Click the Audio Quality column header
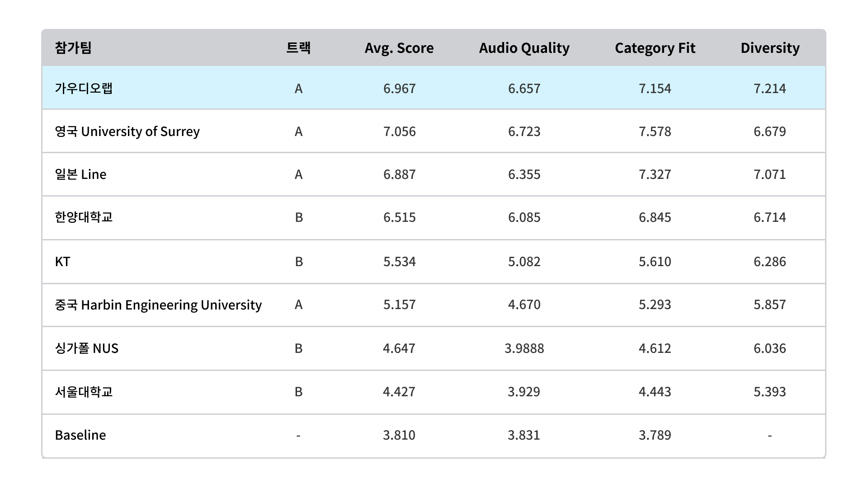This screenshot has height=488, width=868. coord(524,48)
